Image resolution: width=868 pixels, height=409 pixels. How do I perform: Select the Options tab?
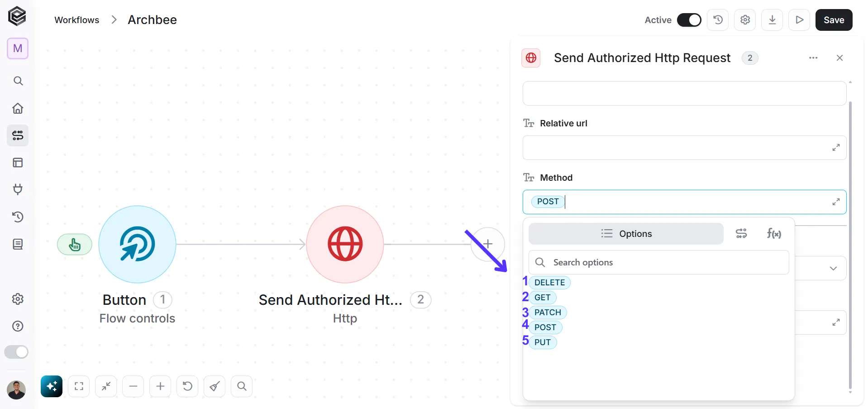(626, 234)
